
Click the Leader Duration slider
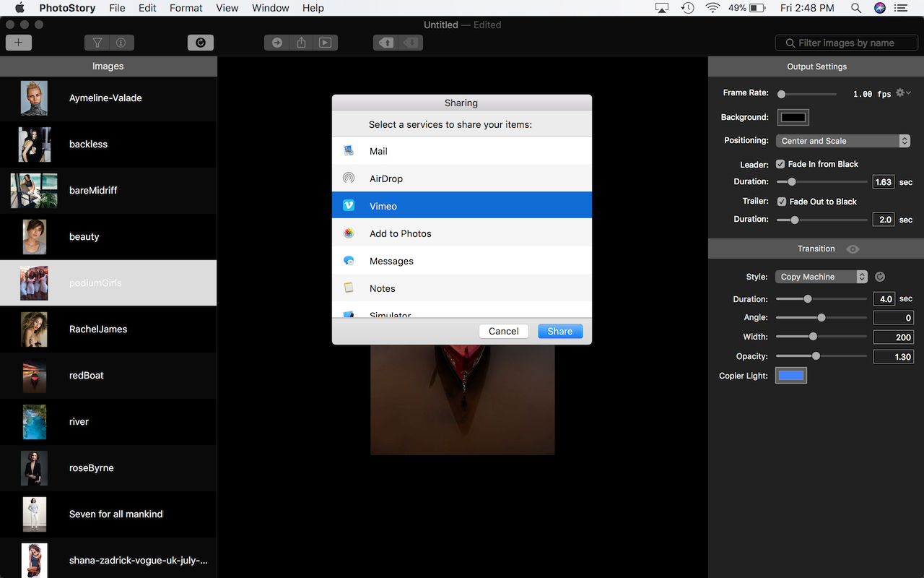tap(821, 182)
